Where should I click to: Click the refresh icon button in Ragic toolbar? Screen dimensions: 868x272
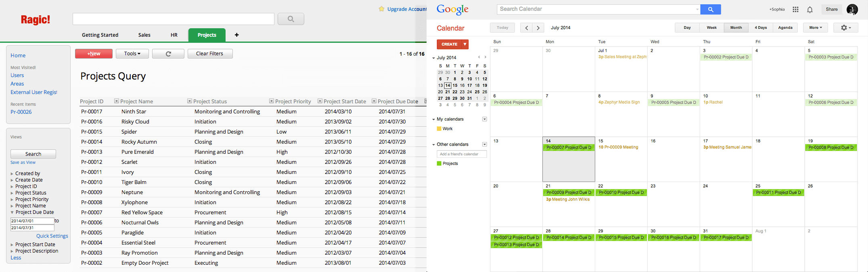pos(168,54)
